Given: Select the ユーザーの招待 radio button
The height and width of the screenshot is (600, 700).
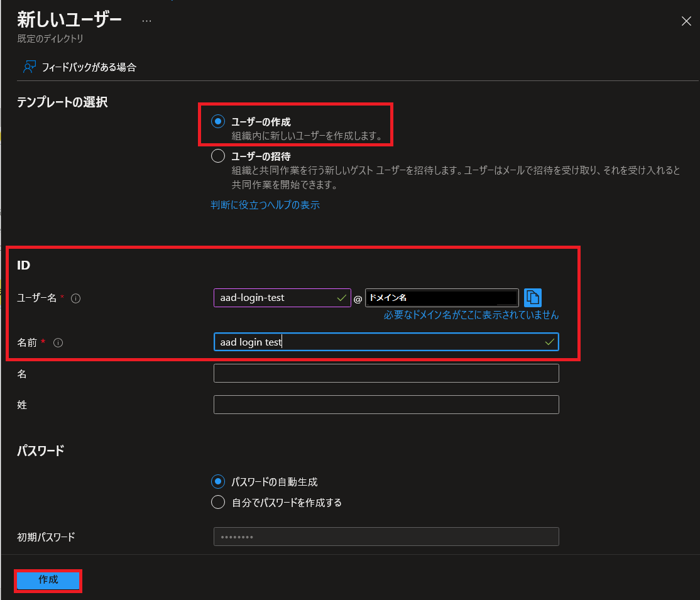Looking at the screenshot, I should 218,156.
